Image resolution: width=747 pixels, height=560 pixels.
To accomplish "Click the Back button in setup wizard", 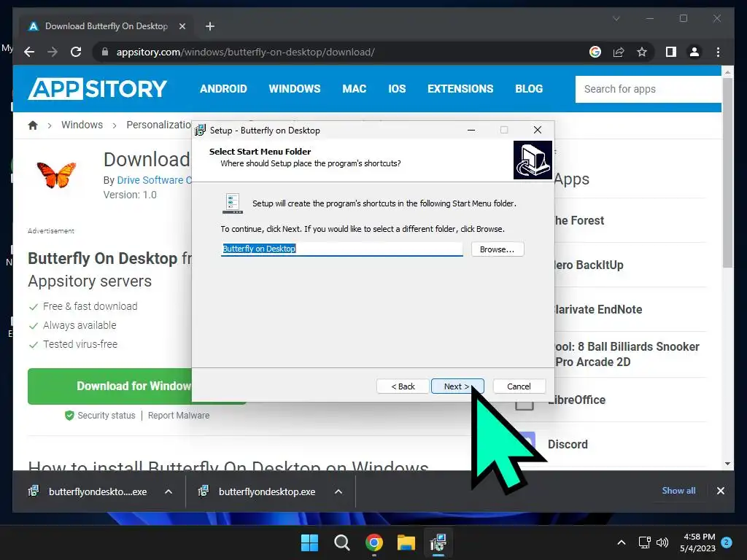I will [403, 386].
